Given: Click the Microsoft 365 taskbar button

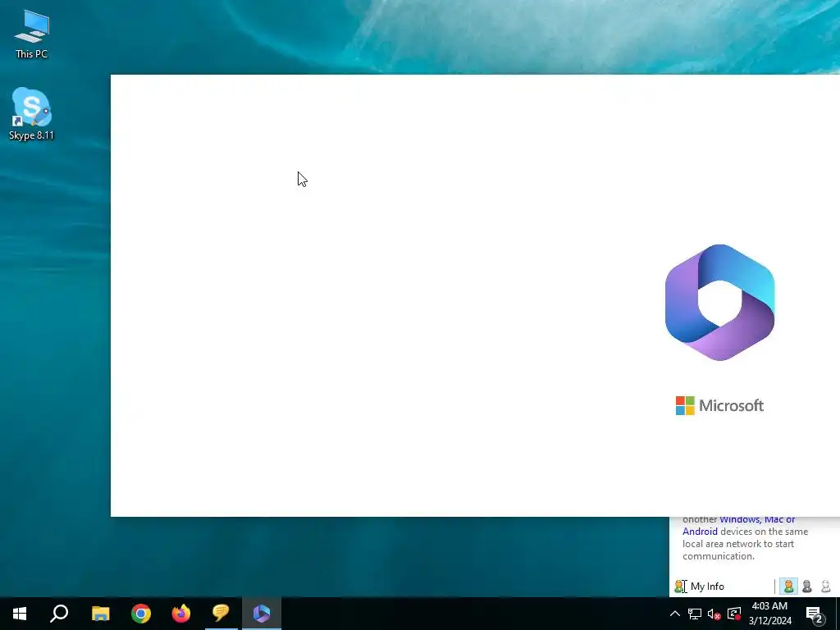Looking at the screenshot, I should (x=262, y=614).
